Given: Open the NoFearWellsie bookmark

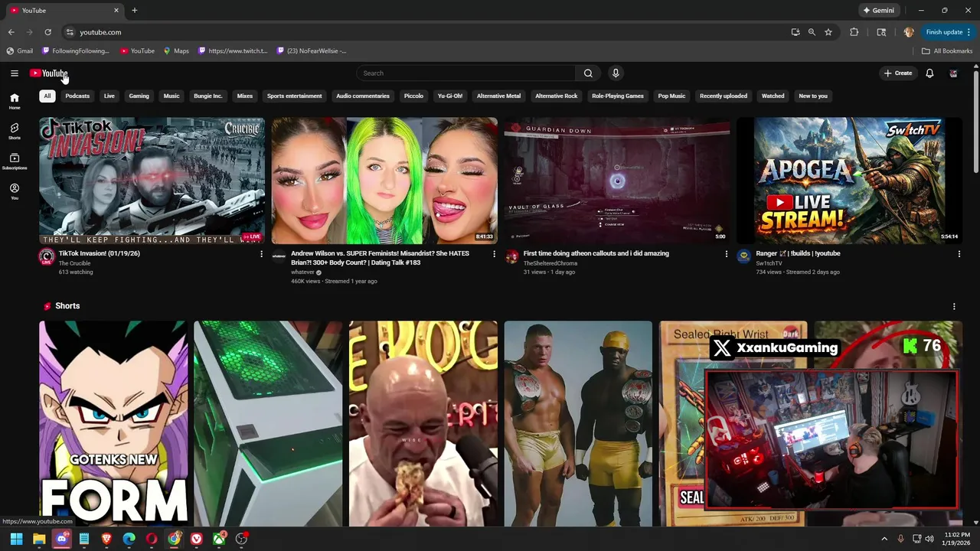Looking at the screenshot, I should pyautogui.click(x=312, y=51).
